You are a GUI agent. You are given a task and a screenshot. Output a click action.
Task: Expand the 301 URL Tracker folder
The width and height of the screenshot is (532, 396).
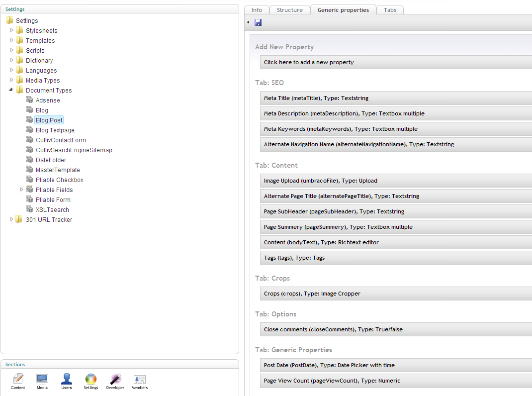point(12,219)
